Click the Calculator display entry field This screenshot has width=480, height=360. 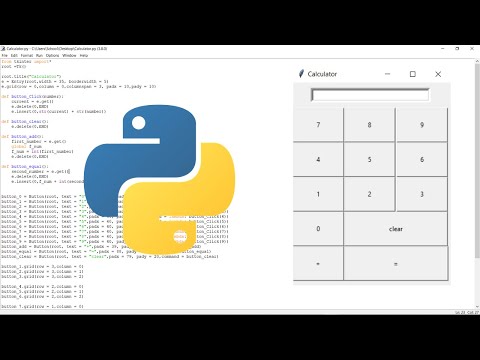pyautogui.click(x=370, y=95)
